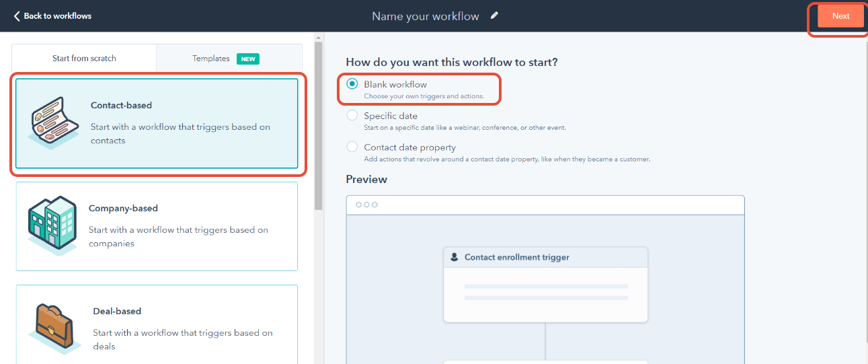Viewport: 868px width, 364px height.
Task: Switch to the Start from scratch tab
Action: click(84, 59)
